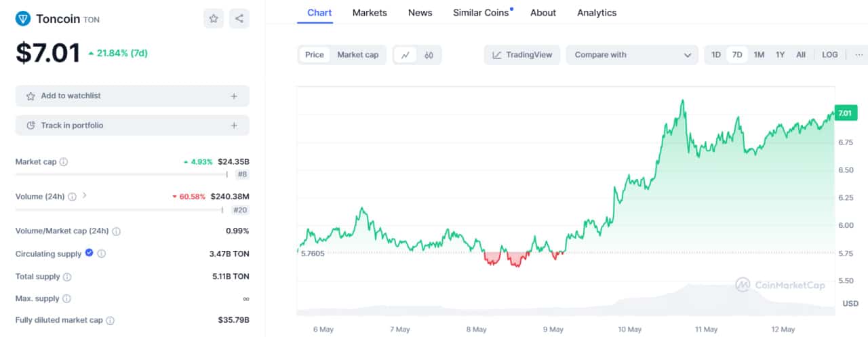Image resolution: width=868 pixels, height=337 pixels.
Task: Show Fully diluted market cap info icon
Action: [x=110, y=320]
